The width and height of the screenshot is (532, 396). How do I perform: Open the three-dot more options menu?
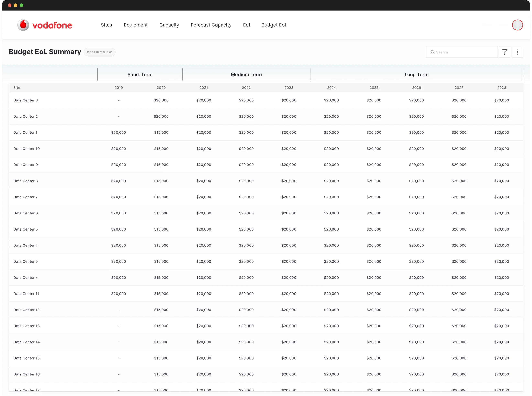pos(517,52)
